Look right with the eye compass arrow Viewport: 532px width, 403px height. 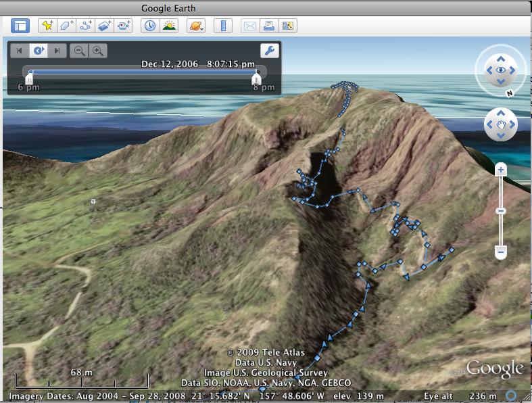pos(512,70)
